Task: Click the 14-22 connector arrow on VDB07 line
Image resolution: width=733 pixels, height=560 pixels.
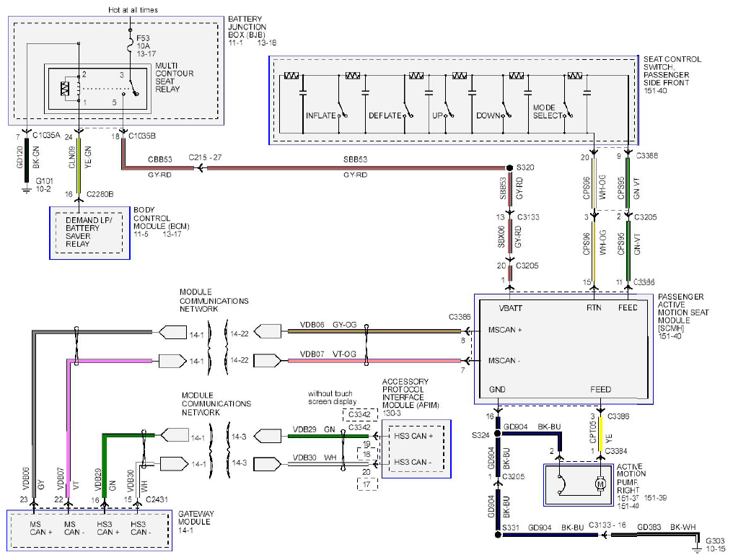Action: click(268, 360)
